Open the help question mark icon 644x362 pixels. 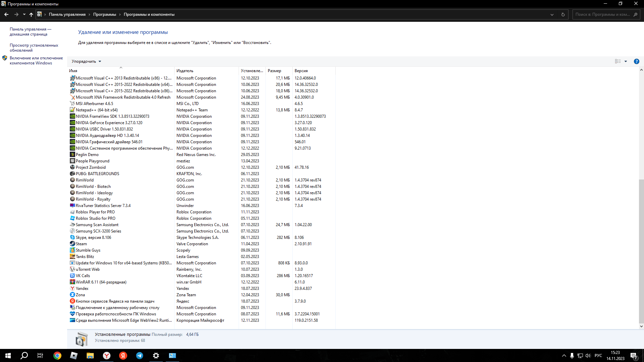(x=636, y=61)
